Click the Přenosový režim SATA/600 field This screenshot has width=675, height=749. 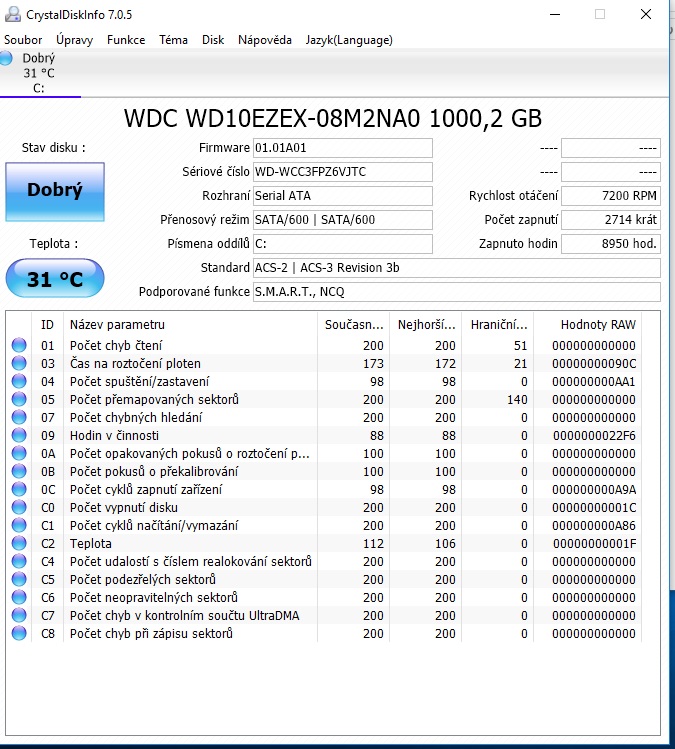pos(343,220)
